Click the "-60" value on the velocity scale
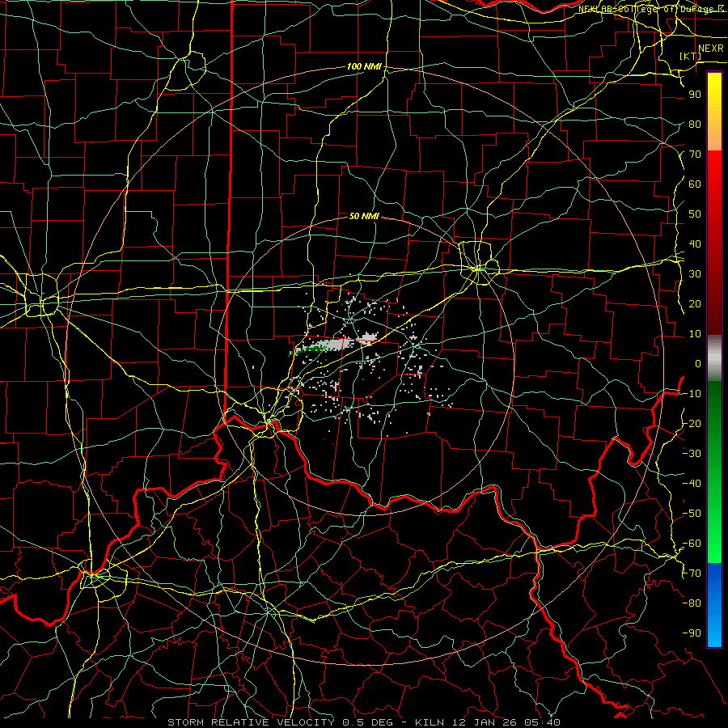Image resolution: width=728 pixels, height=728 pixels. click(x=692, y=544)
